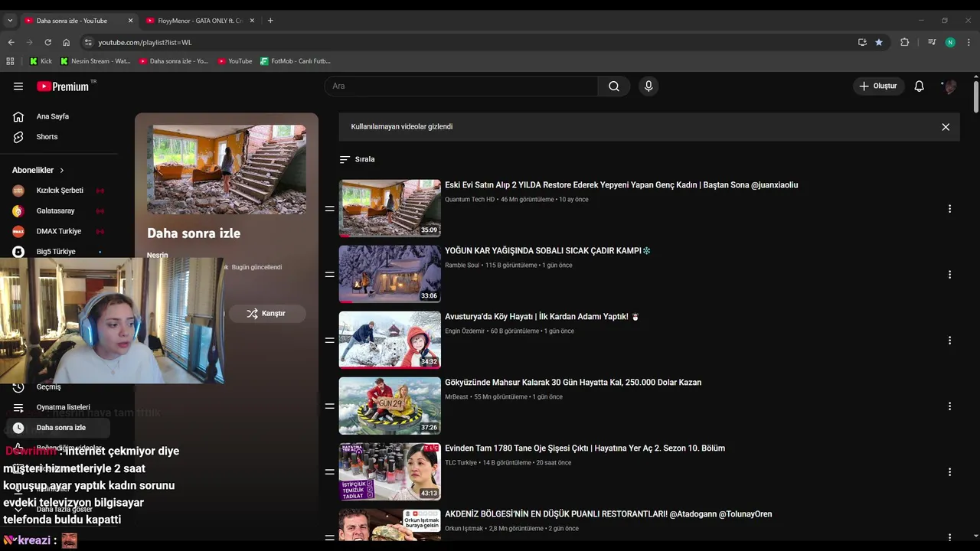Close the FloyyMenor GATA ONLY tab

(252, 21)
